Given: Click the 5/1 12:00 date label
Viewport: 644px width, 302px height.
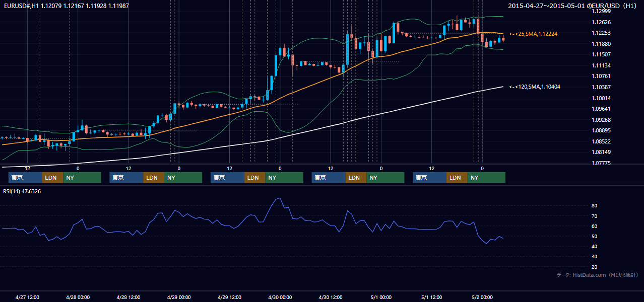Looking at the screenshot, I should pos(431,297).
